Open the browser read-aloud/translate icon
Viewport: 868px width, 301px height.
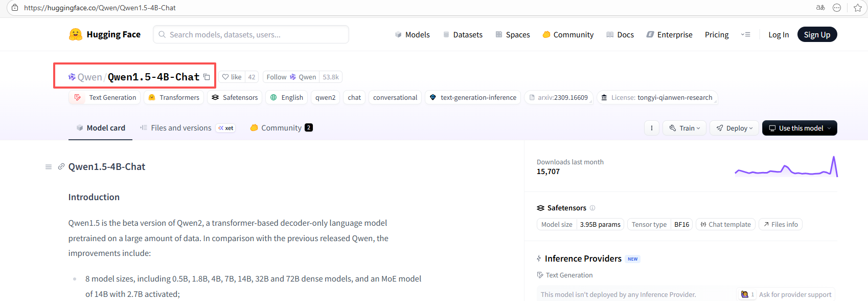[x=820, y=8]
